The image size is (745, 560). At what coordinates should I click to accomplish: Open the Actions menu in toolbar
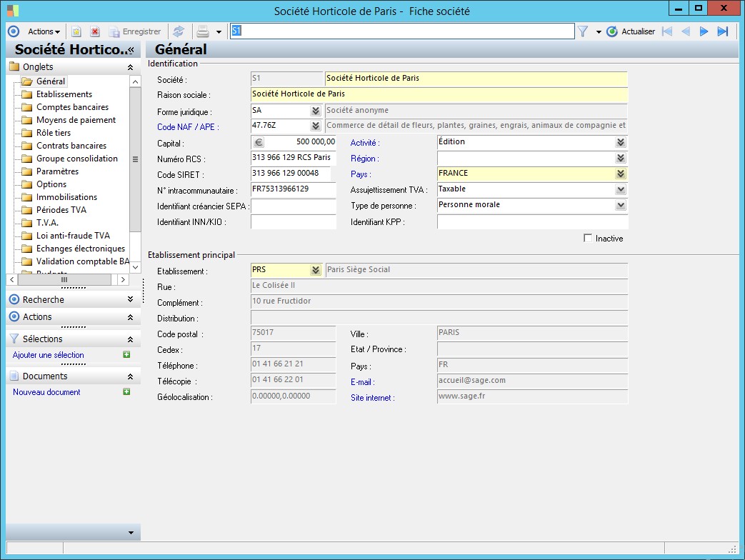point(44,31)
